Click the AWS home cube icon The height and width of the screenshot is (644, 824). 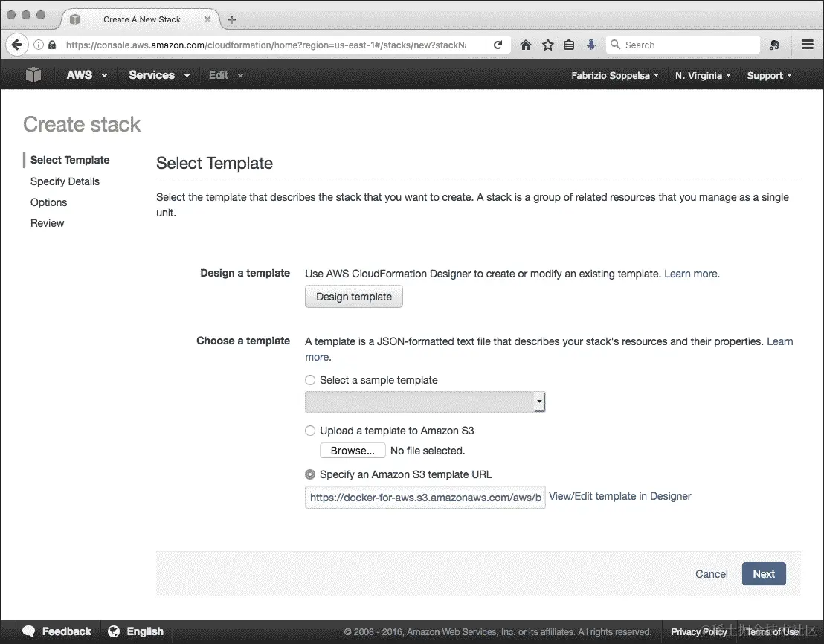33,74
